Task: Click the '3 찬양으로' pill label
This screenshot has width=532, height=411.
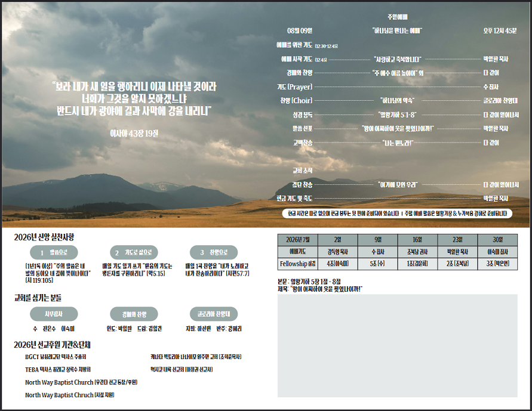Action: tap(213, 252)
